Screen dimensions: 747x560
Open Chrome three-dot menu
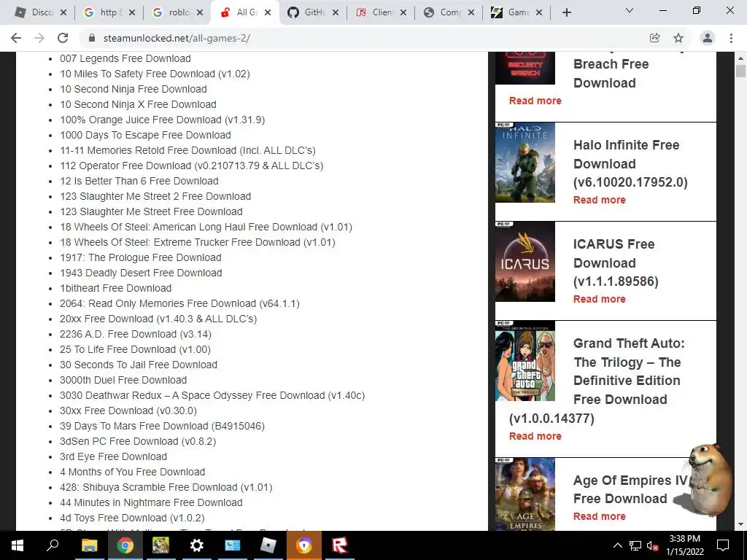pos(731,38)
